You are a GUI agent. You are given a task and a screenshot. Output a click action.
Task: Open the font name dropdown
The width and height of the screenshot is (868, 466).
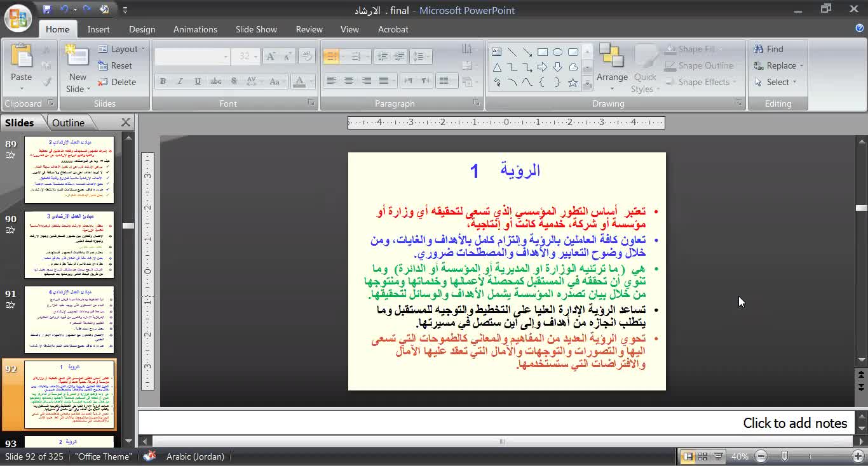225,57
